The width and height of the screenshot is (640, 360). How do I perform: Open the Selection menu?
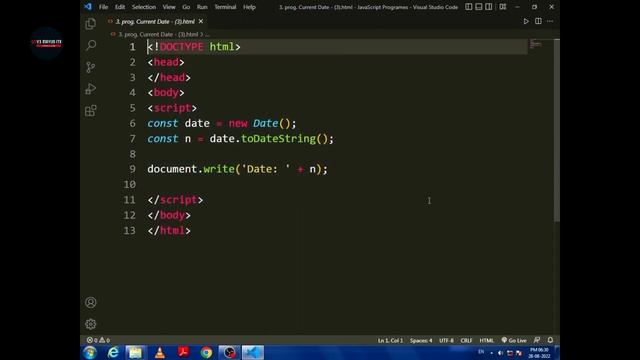pos(144,7)
